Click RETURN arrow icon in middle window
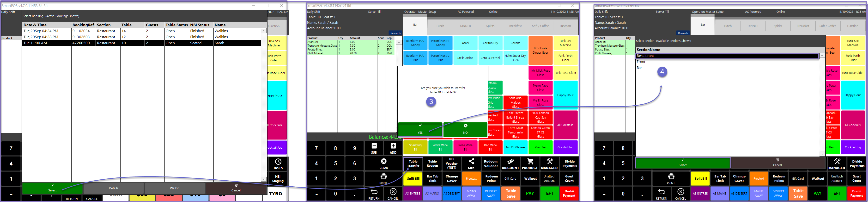 tap(374, 191)
